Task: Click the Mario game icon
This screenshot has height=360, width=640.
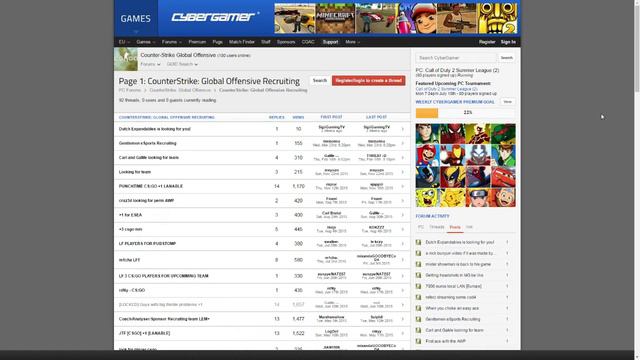Action: (x=428, y=156)
